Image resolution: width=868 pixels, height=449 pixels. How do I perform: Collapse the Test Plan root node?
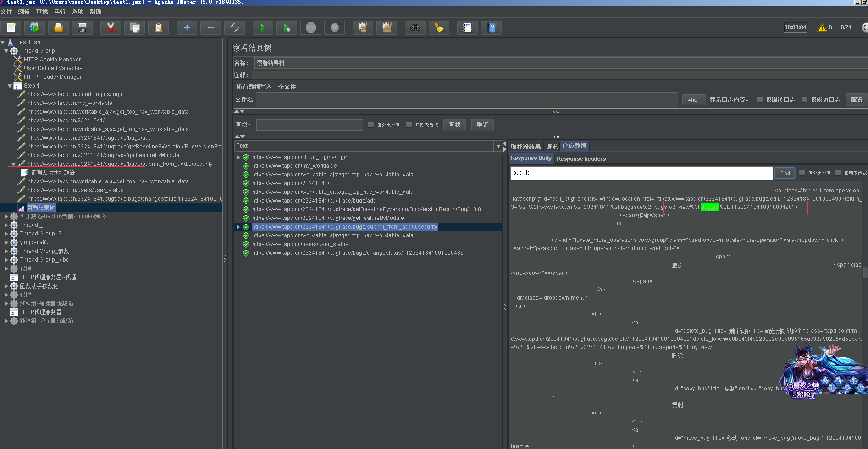(3, 42)
